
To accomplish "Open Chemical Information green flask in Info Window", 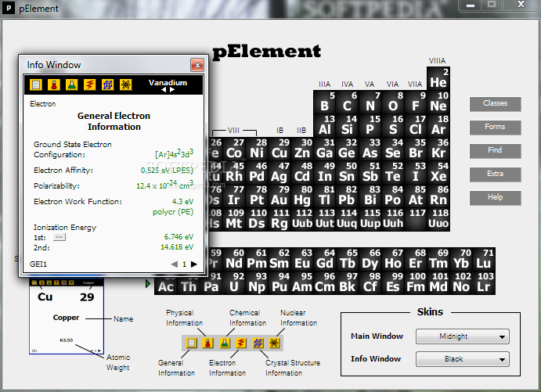I will tap(72, 85).
